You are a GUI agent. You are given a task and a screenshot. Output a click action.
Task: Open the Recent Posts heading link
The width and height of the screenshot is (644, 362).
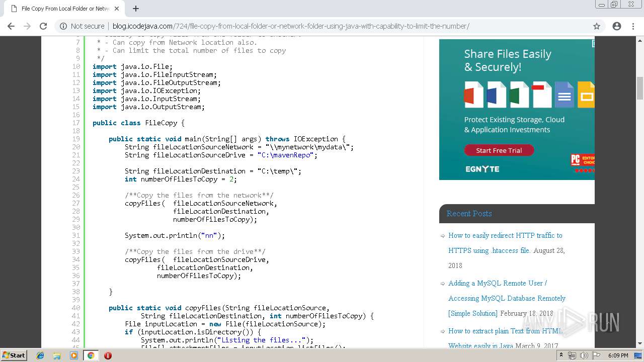[469, 213]
